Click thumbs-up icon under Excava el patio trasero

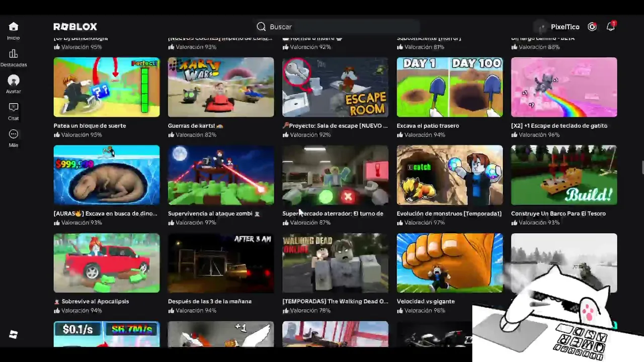pyautogui.click(x=400, y=135)
